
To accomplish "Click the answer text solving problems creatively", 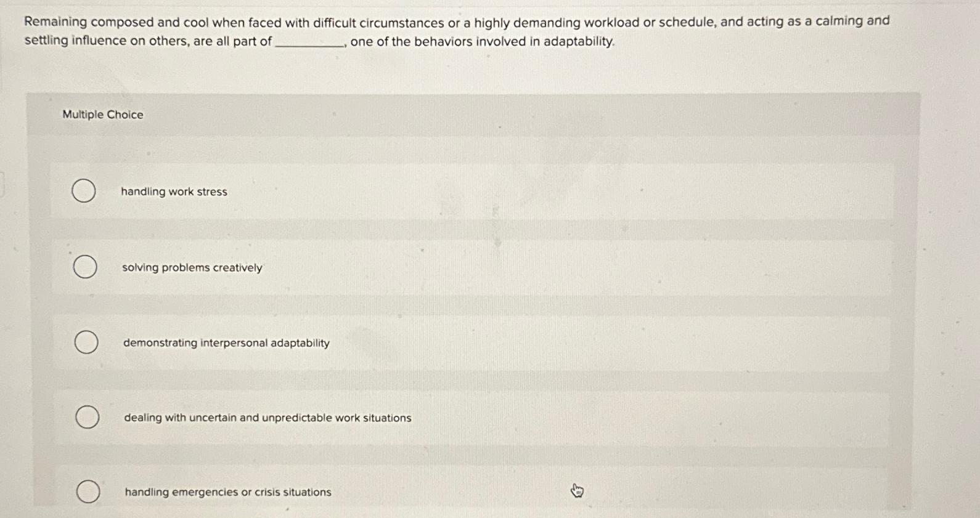I will click(x=192, y=267).
